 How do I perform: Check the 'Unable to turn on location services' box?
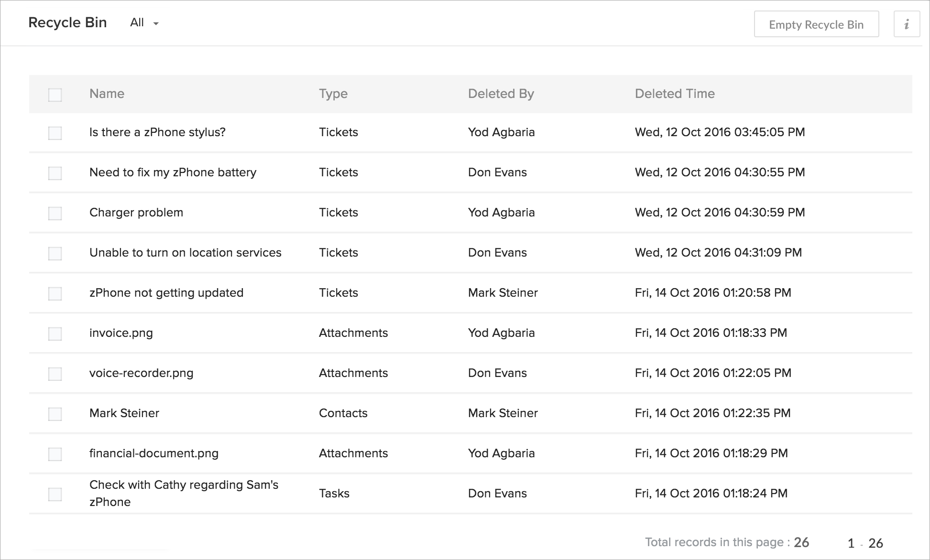[x=55, y=253]
